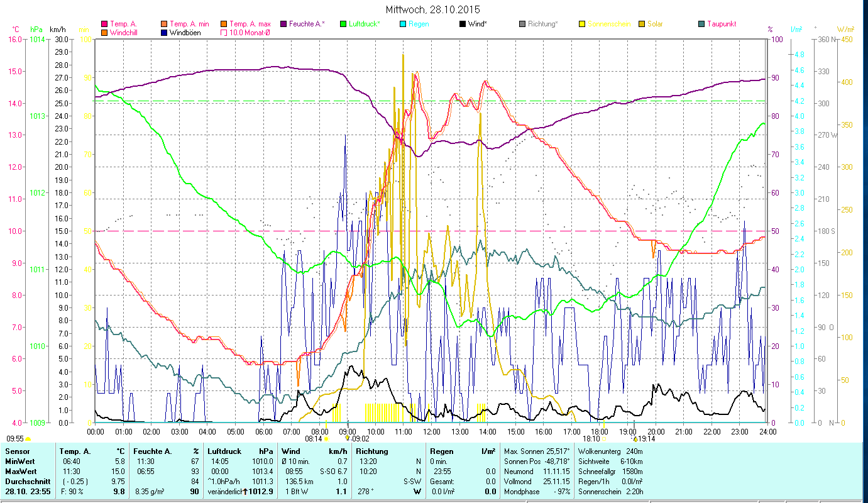868x503 pixels.
Task: Click the "Sonnenschein 2:20h" entry in the table
Action: [610, 491]
